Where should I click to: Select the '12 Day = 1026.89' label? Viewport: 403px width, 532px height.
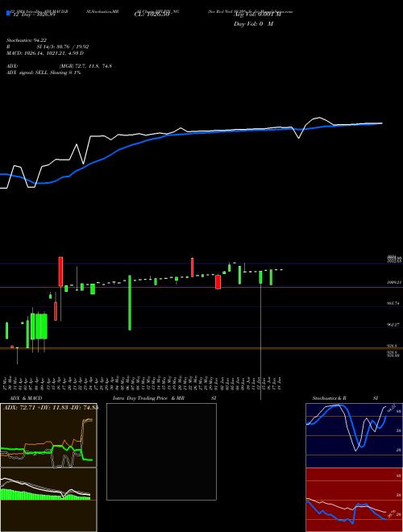click(x=33, y=15)
